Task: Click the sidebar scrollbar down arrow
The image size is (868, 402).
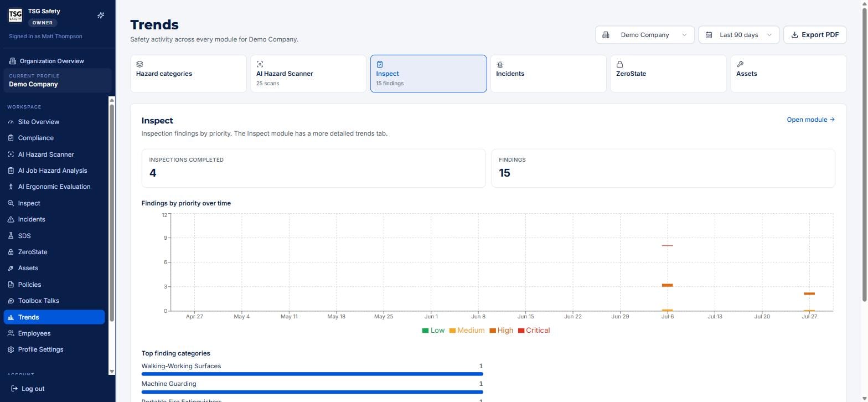Action: pyautogui.click(x=112, y=372)
